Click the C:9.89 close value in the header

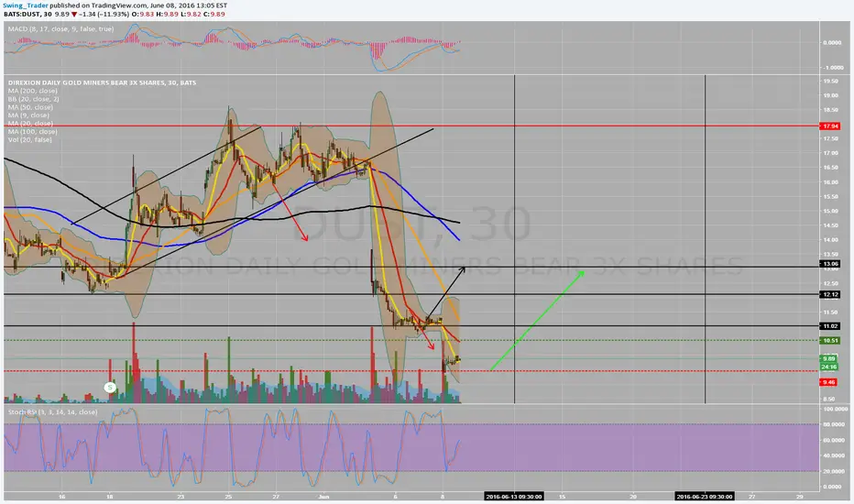214,14
